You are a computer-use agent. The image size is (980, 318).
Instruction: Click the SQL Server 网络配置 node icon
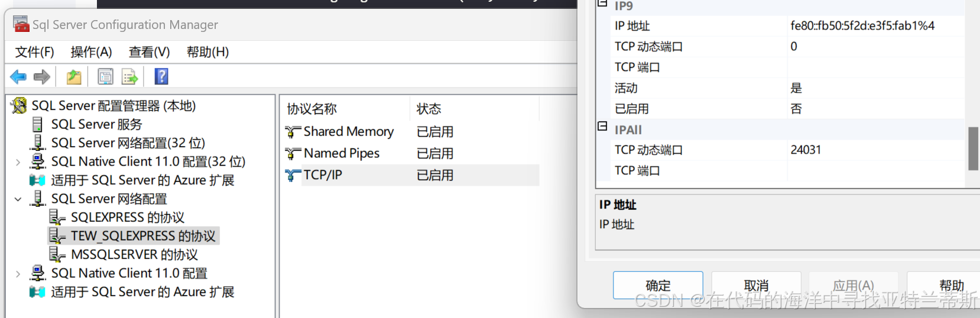click(38, 199)
